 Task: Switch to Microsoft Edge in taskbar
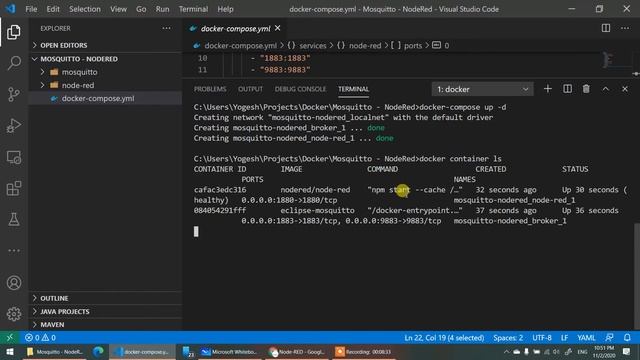click(x=98, y=352)
